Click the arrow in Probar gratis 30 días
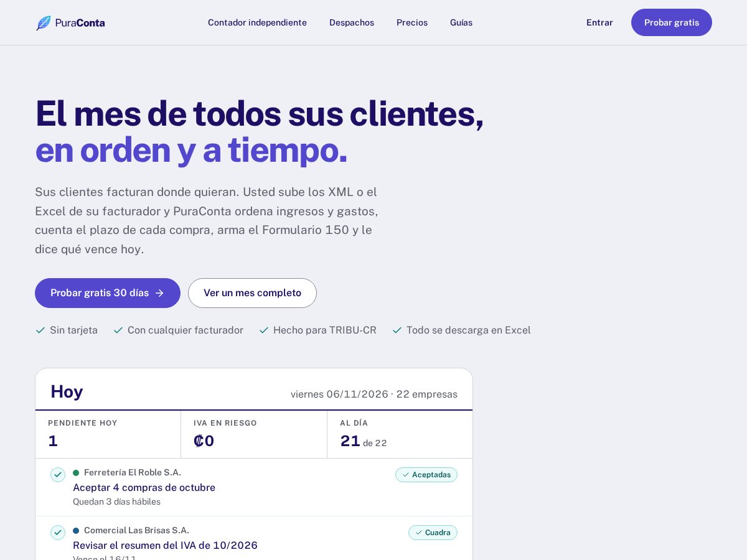 159,293
